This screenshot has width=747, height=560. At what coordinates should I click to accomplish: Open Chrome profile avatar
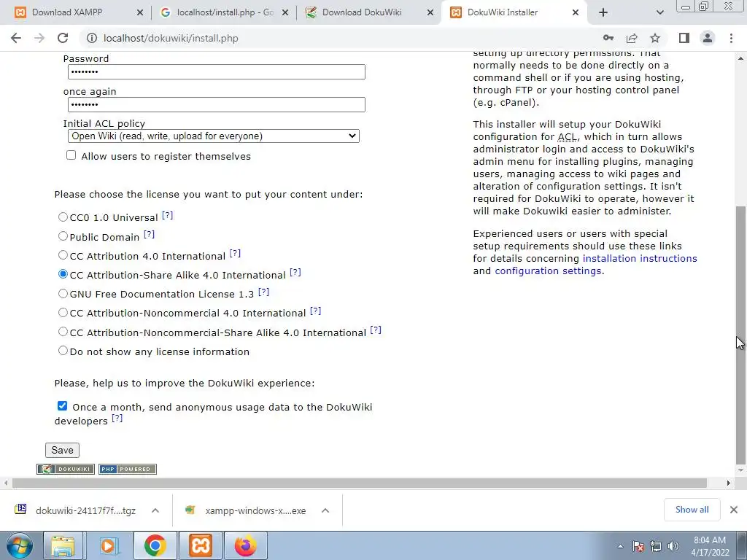pos(708,38)
